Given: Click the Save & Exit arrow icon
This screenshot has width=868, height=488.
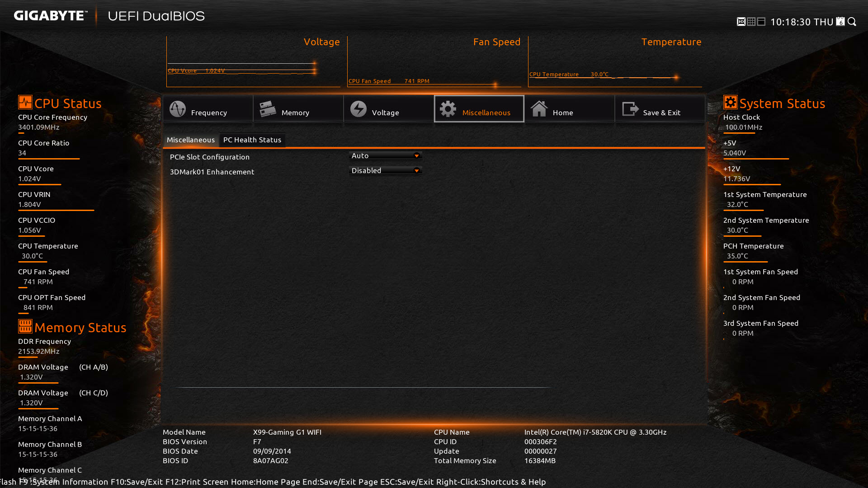Looking at the screenshot, I should click(x=630, y=109).
